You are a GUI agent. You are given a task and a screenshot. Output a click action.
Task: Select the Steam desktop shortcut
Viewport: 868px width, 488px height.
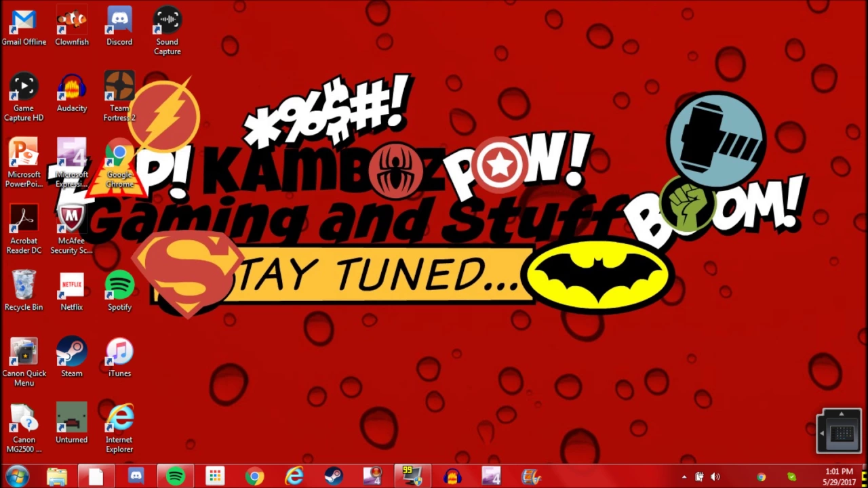tap(71, 357)
